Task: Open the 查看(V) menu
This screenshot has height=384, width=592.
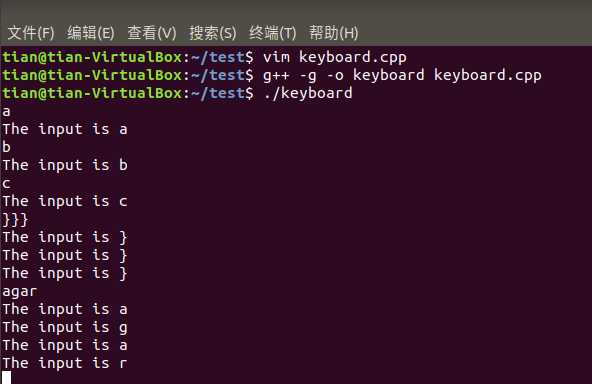Action: coord(152,33)
